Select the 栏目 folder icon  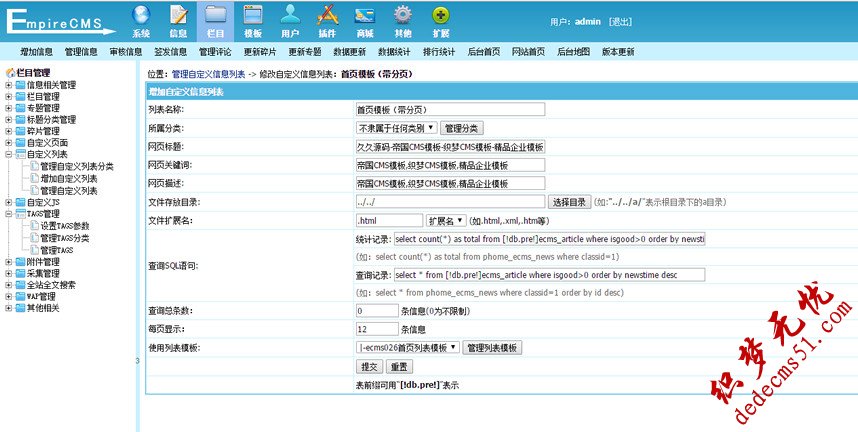(x=216, y=15)
